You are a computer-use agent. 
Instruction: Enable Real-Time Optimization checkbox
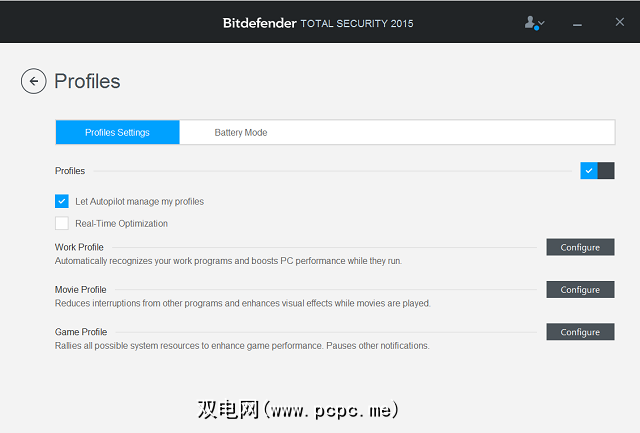pyautogui.click(x=62, y=223)
